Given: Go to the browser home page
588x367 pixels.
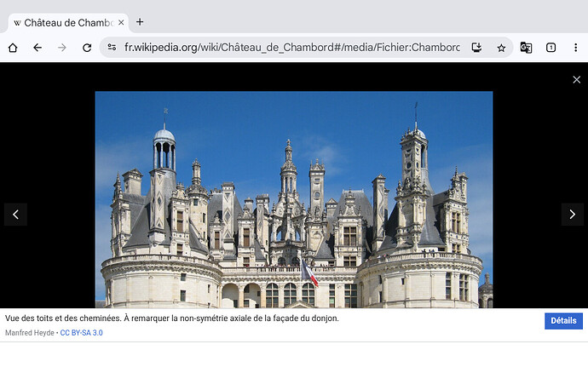Looking at the screenshot, I should (13, 48).
